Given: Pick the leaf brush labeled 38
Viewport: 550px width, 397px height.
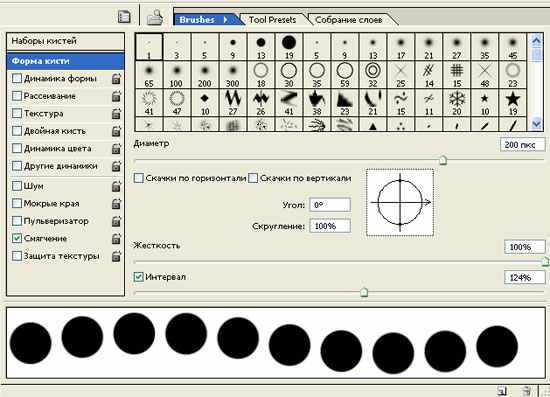Looking at the screenshot, I should (317, 103).
